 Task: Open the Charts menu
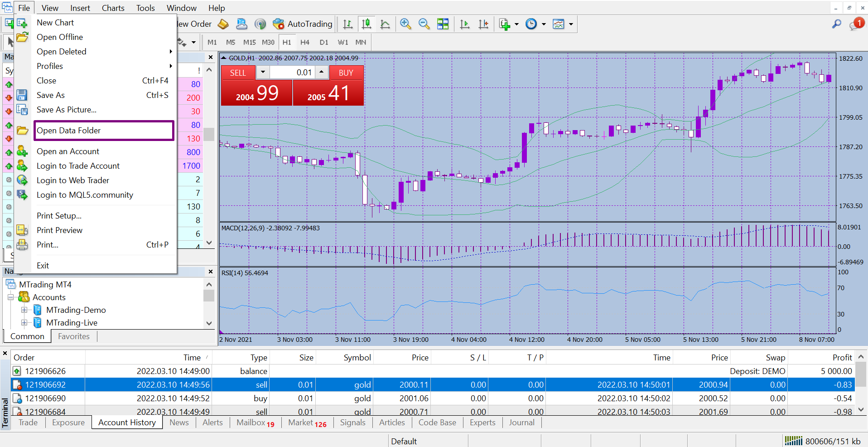[x=113, y=8]
